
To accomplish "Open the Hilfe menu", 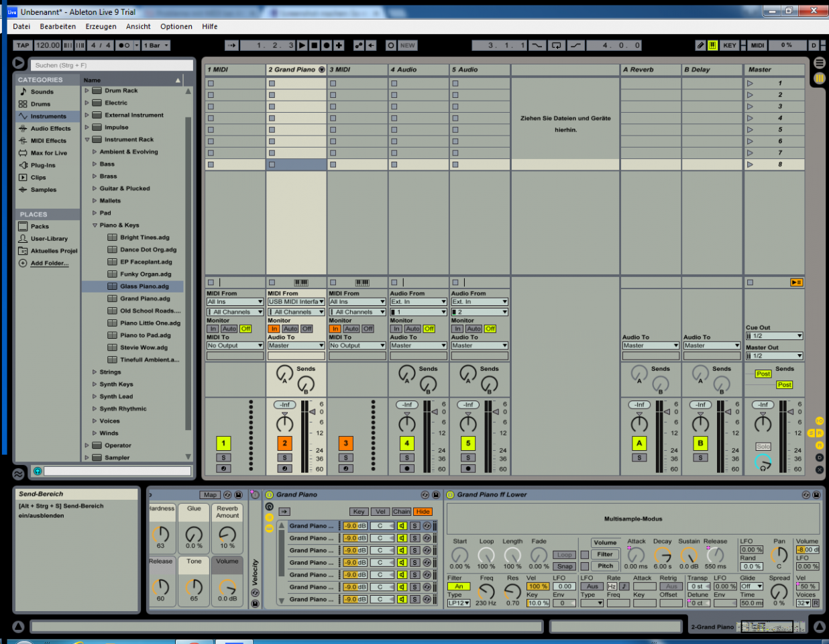I will [x=210, y=27].
